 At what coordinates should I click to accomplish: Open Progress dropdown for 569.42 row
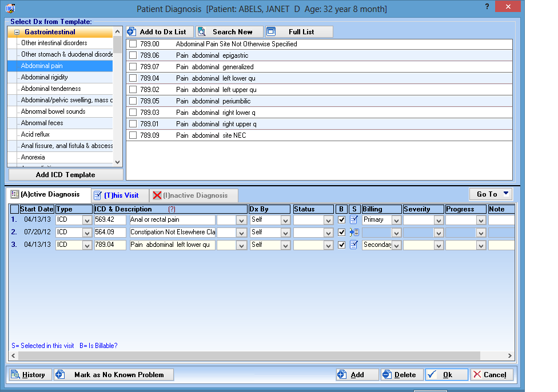(x=481, y=220)
